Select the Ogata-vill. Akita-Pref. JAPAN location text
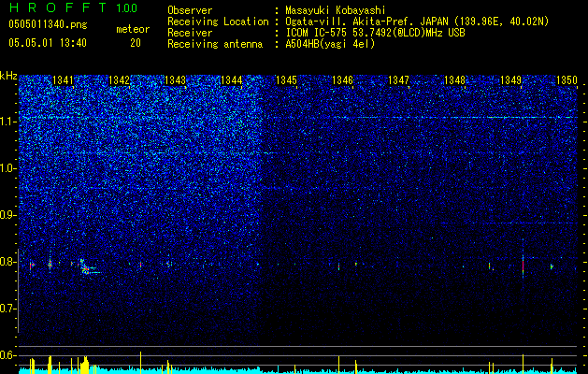The width and height of the screenshot is (588, 374). click(417, 22)
